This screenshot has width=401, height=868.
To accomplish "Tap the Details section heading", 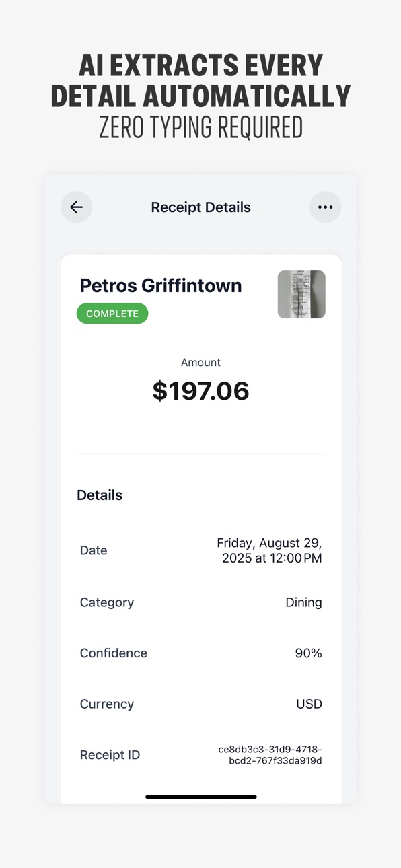I will coord(100,495).
